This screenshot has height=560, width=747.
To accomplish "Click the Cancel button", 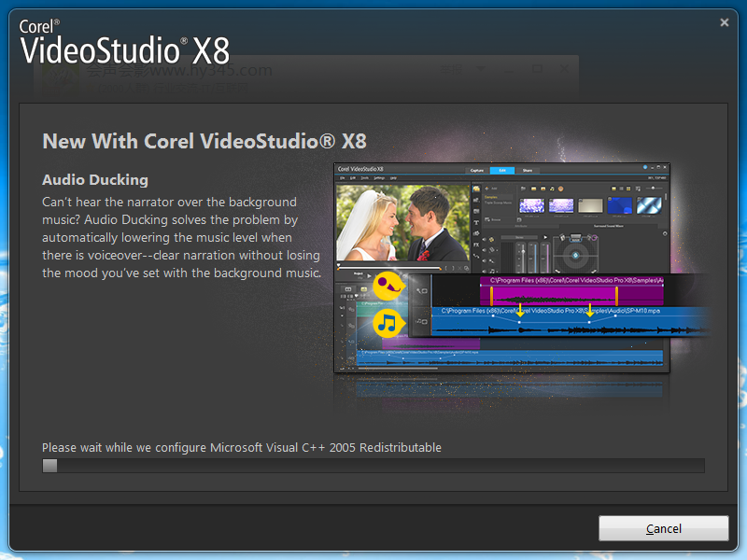I will tap(663, 528).
